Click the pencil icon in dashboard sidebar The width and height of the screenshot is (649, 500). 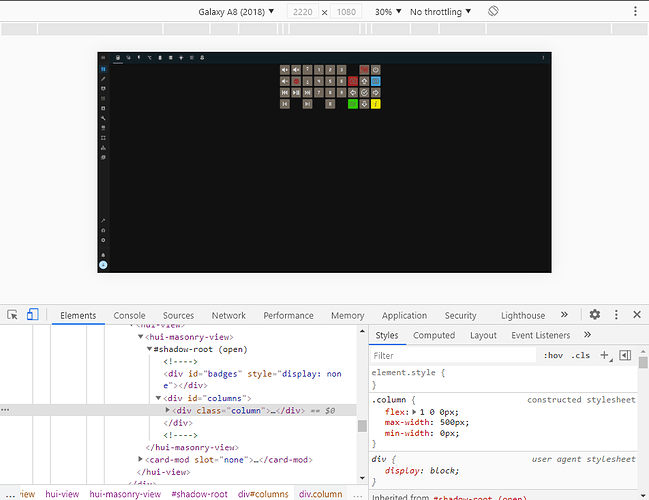tap(103, 79)
